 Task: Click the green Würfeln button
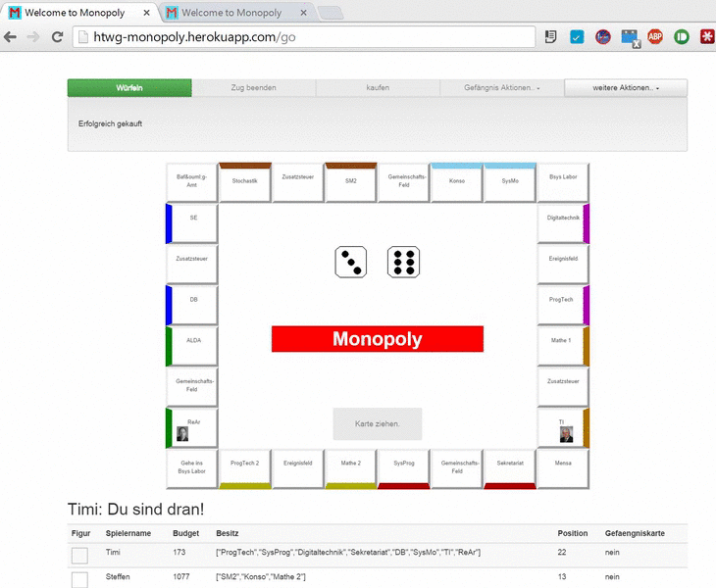[129, 87]
